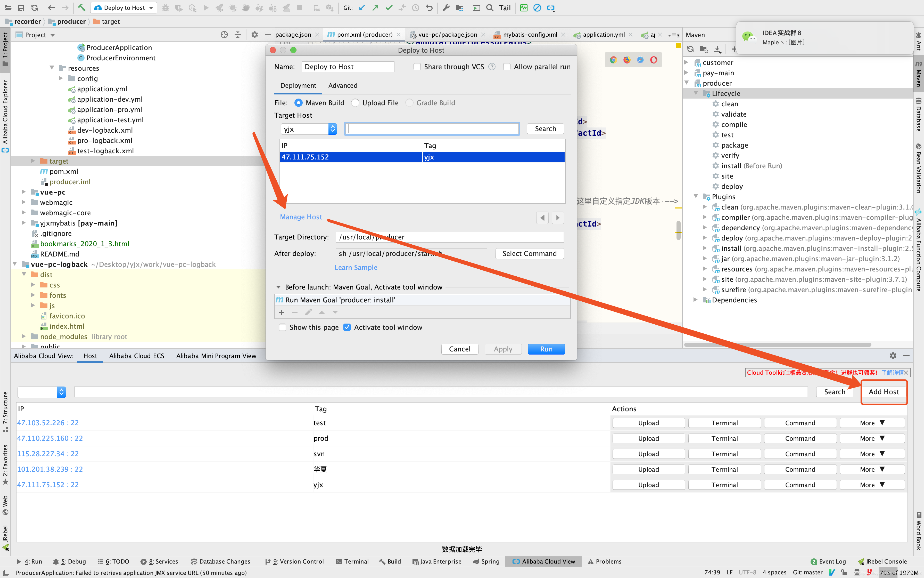
Task: Click the Synchronize refresh icon in toolbar
Action: click(x=35, y=8)
